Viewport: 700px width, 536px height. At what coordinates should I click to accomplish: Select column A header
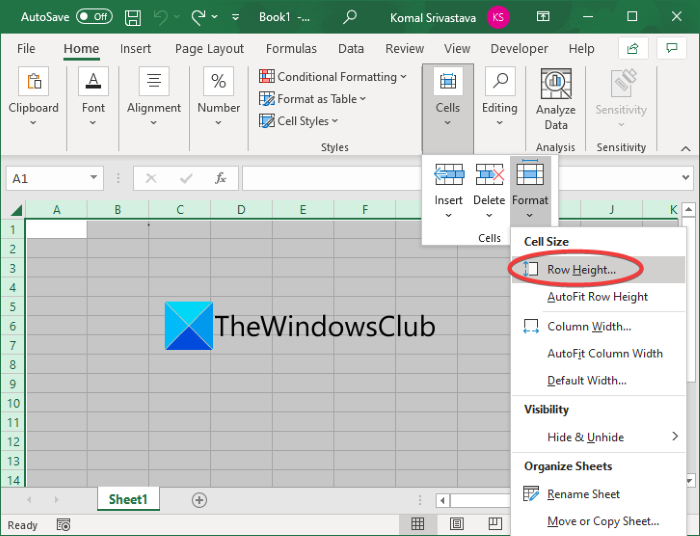pos(56,210)
